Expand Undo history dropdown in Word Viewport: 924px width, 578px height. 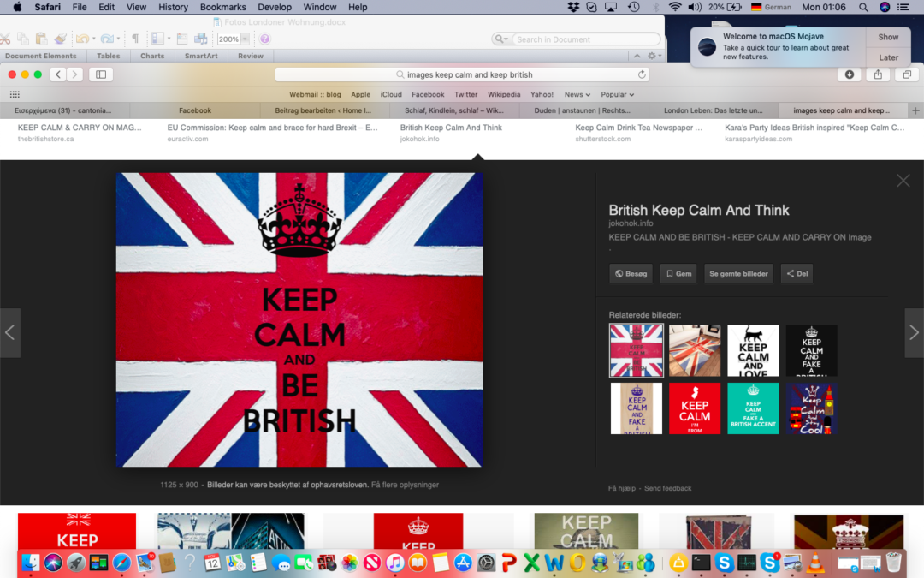click(x=94, y=39)
